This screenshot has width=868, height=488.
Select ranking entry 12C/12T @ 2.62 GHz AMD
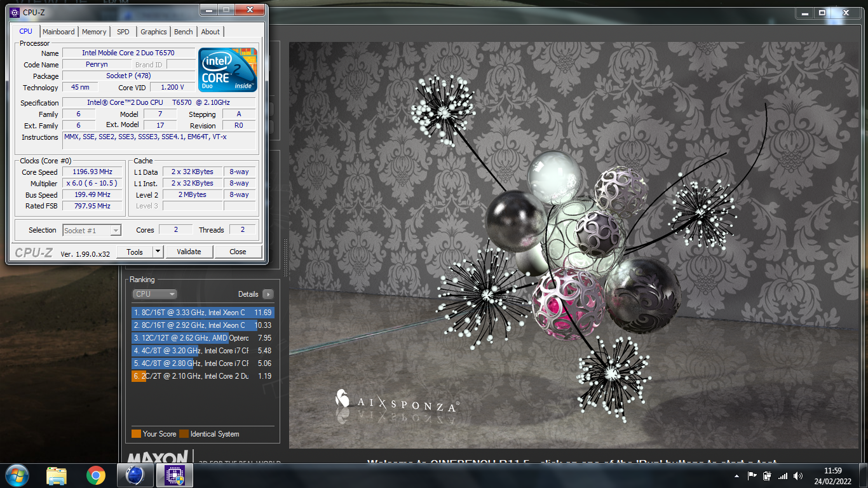(x=202, y=337)
